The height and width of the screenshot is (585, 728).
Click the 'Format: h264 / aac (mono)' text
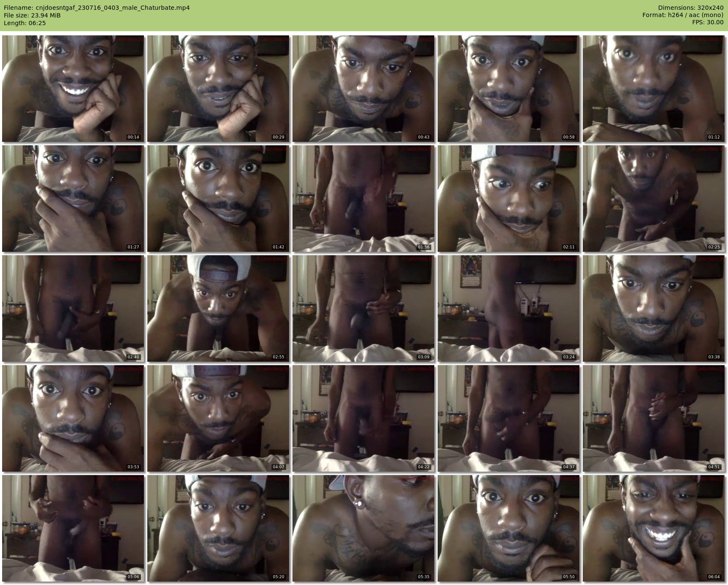(683, 15)
